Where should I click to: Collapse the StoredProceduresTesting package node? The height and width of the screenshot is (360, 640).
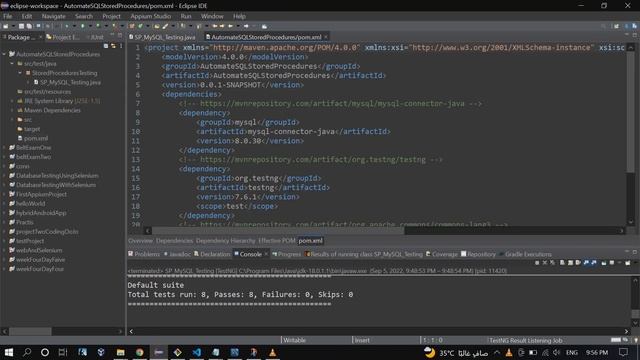(x=20, y=73)
